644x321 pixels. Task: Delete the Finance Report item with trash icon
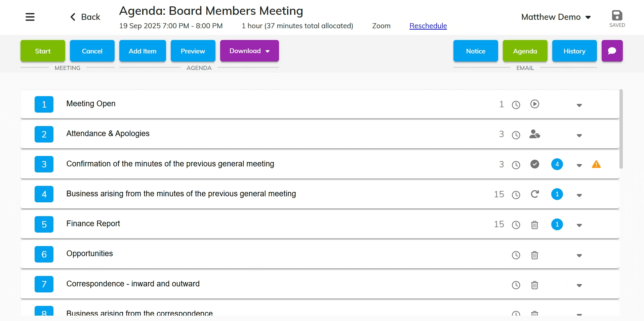click(x=534, y=225)
